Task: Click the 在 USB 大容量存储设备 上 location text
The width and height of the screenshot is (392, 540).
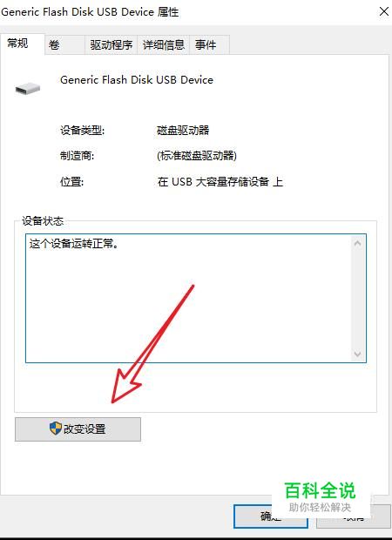Action: (x=220, y=181)
